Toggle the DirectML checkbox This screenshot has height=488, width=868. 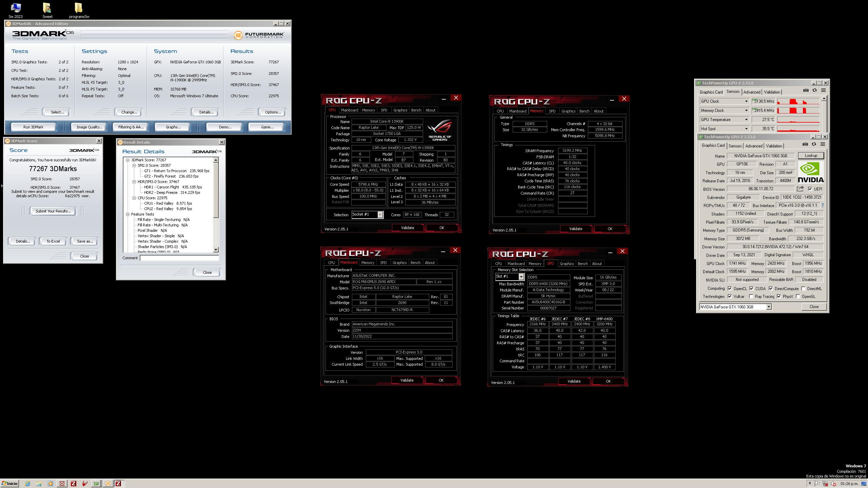pyautogui.click(x=803, y=289)
